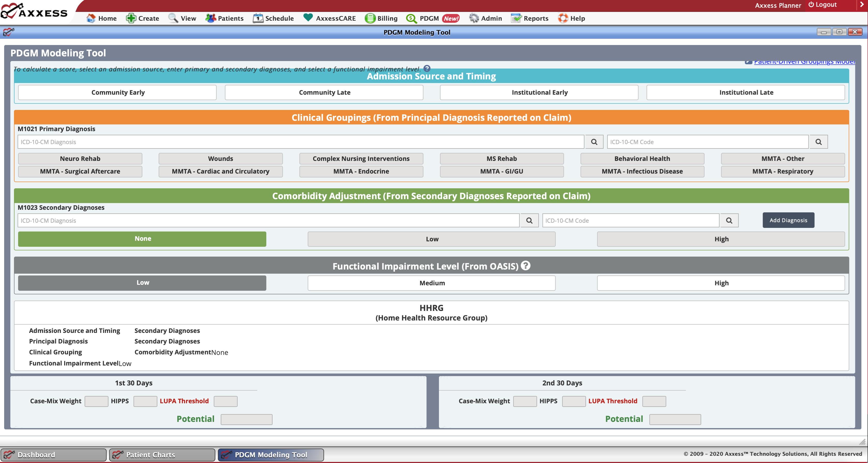Click help icon after the instructions text
Viewport: 868px width, 463px height.
[x=426, y=68]
